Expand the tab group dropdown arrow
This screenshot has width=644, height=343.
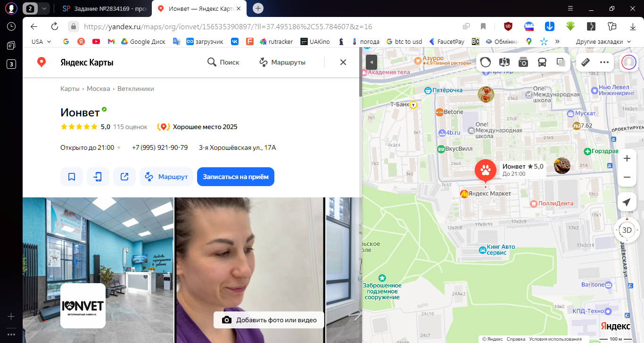click(44, 8)
